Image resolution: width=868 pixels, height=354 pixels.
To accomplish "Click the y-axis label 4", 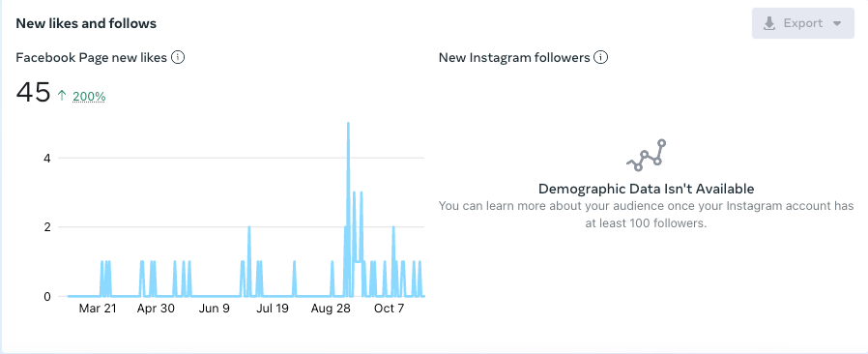I will coord(46,158).
